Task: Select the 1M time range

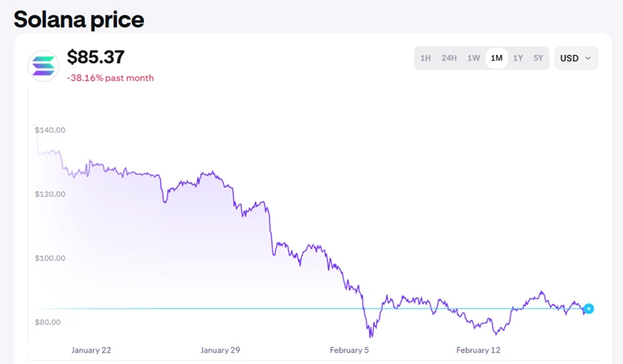Action: tap(497, 58)
